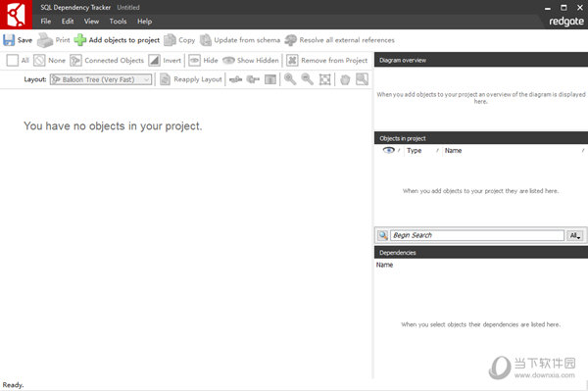
Task: Select the Pan hand tool
Action: [345, 79]
